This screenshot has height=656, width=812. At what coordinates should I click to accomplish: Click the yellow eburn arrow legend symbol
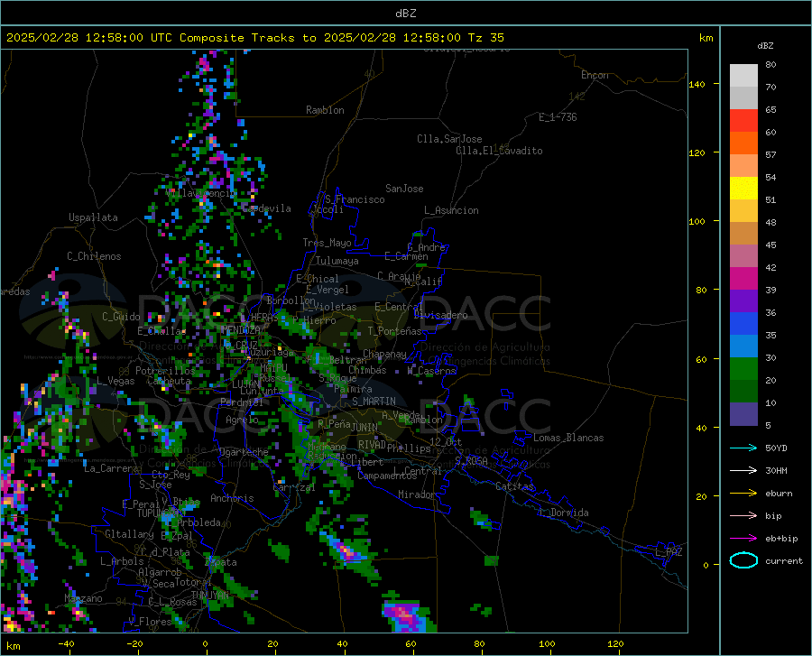click(x=743, y=493)
